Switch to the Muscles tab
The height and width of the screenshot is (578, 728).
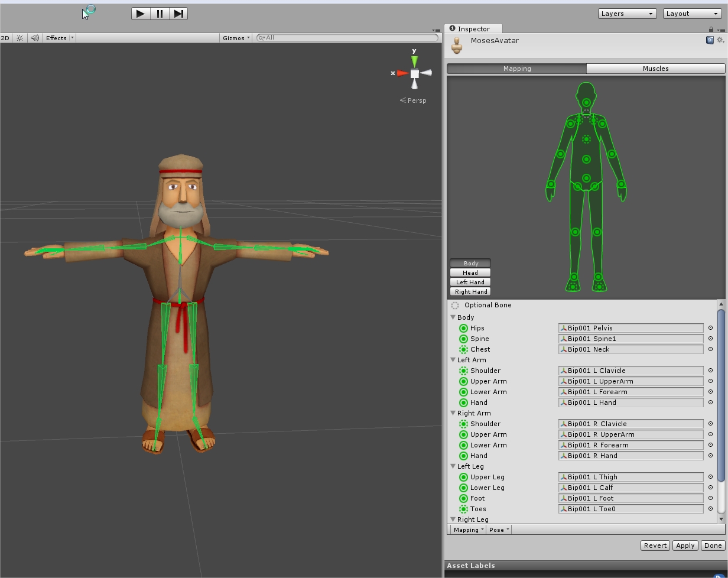tap(655, 69)
